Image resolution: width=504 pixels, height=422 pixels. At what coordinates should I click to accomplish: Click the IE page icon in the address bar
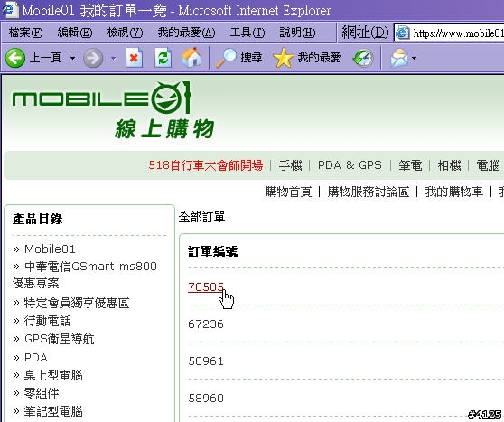pyautogui.click(x=402, y=33)
